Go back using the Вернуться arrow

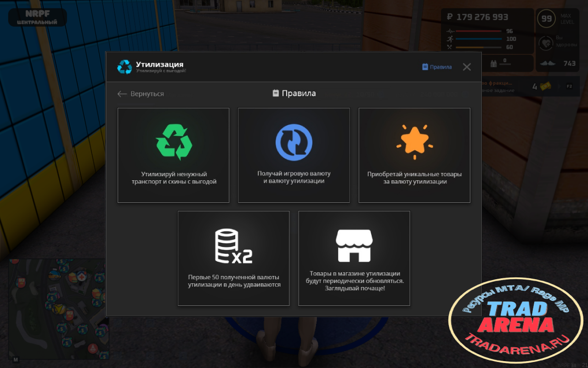(x=141, y=94)
